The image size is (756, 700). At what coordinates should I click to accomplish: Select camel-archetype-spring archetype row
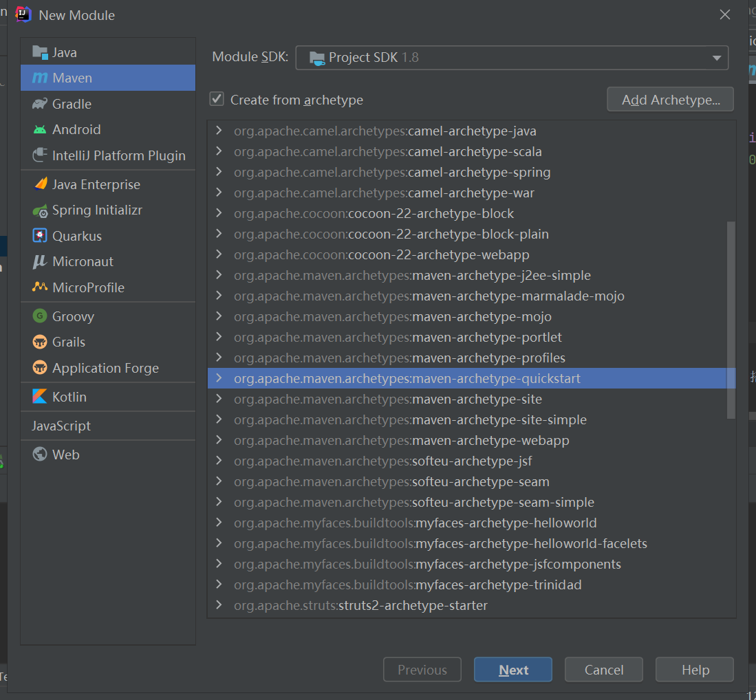471,172
